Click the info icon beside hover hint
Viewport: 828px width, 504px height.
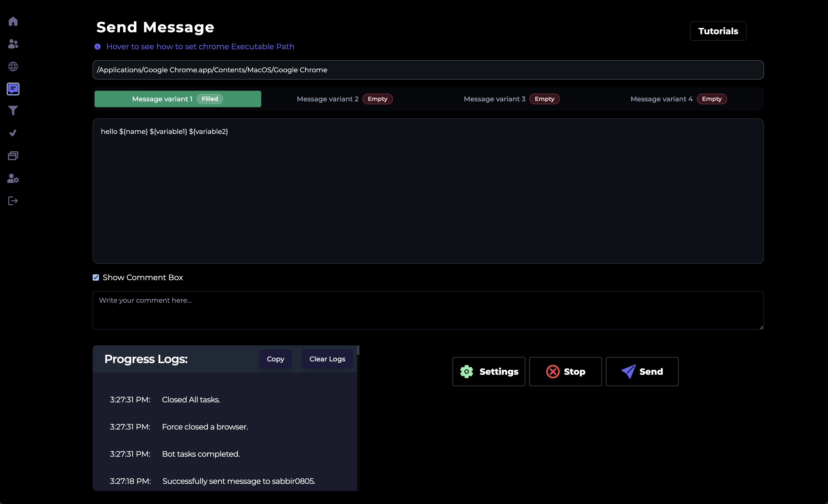tap(97, 47)
